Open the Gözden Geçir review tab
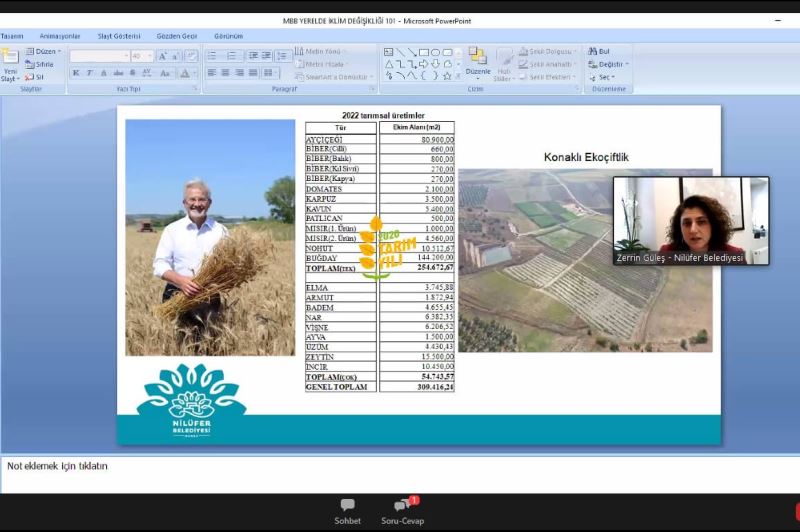This screenshot has height=532, width=800. click(174, 36)
